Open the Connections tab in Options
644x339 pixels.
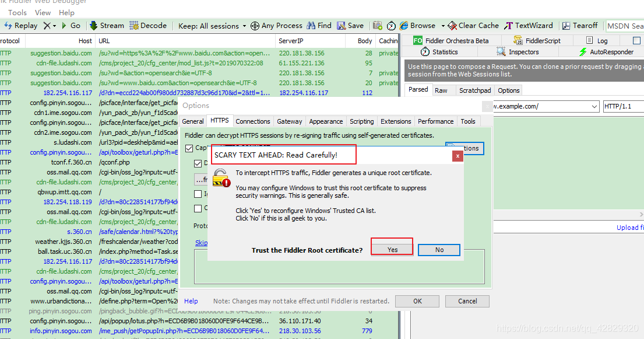click(252, 121)
